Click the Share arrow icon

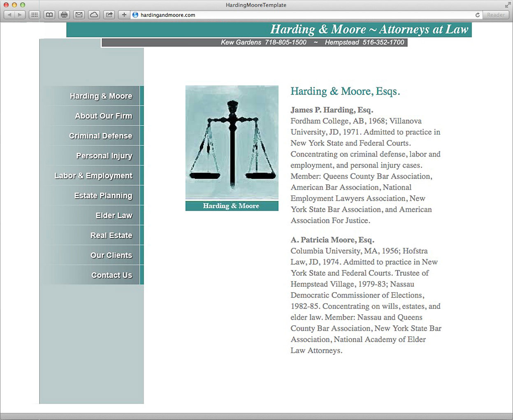pos(109,15)
